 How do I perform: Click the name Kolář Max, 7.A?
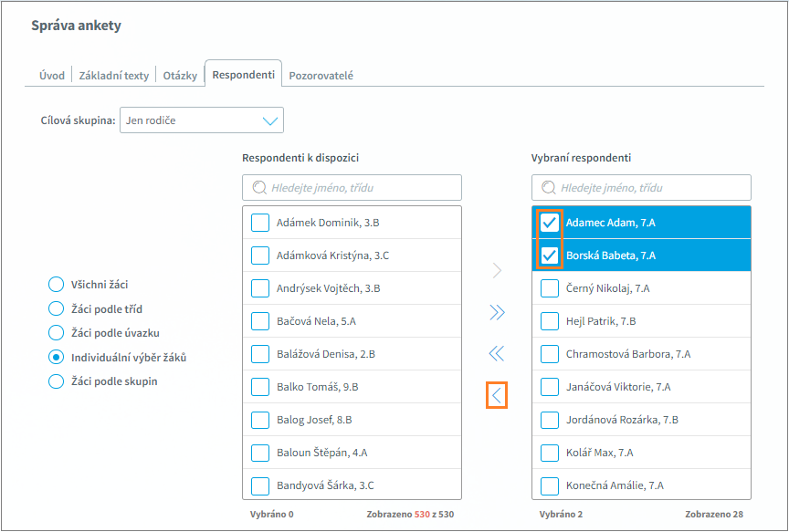tap(599, 453)
